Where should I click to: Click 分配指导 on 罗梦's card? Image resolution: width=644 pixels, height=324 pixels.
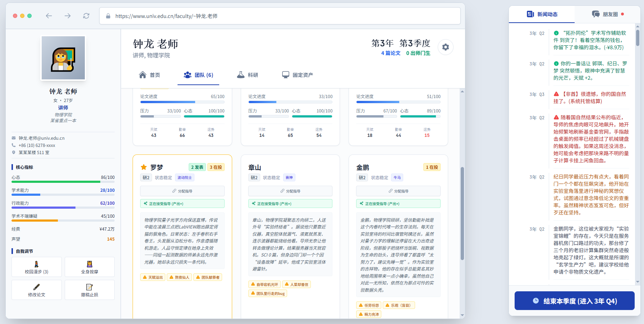pyautogui.click(x=182, y=191)
